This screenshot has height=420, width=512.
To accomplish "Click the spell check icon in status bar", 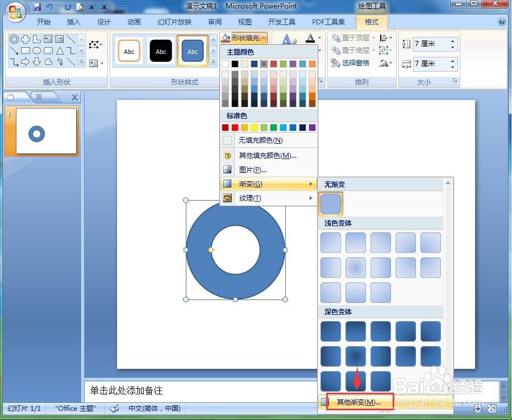I will tap(114, 408).
